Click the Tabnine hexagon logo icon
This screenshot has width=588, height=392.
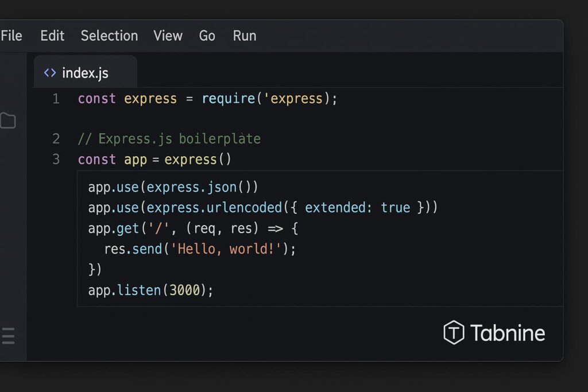click(454, 332)
